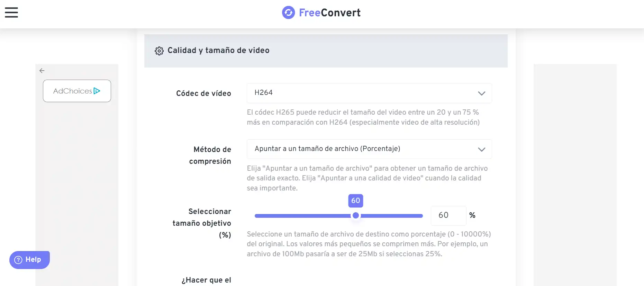Image resolution: width=644 pixels, height=286 pixels.
Task: Click the question mark icon in Help
Action: click(18, 260)
